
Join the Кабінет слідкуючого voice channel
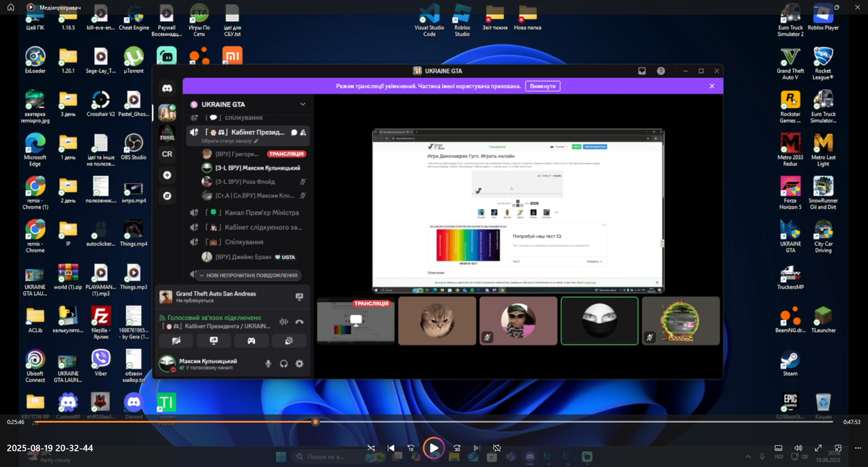[x=248, y=227]
